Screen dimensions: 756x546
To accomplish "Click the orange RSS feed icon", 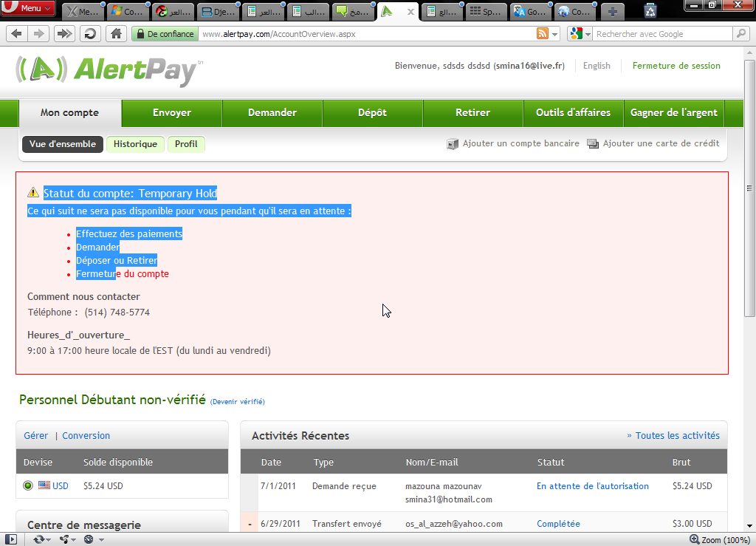I will tap(543, 34).
